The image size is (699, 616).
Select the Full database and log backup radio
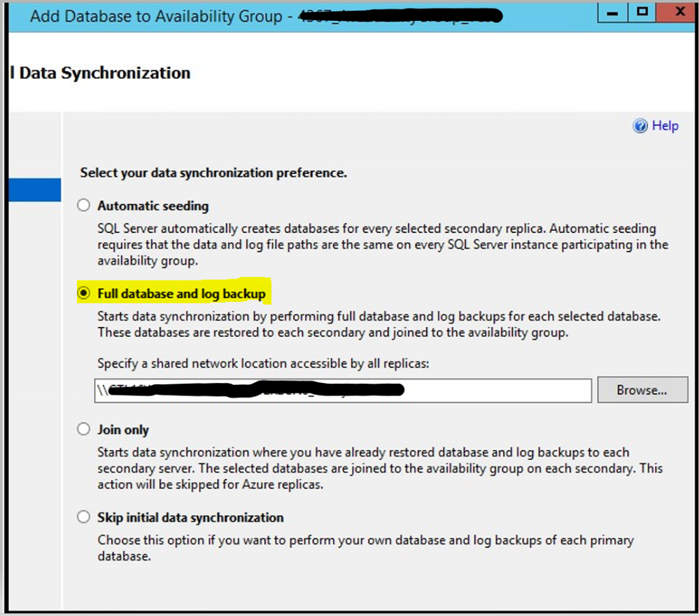coord(83,293)
